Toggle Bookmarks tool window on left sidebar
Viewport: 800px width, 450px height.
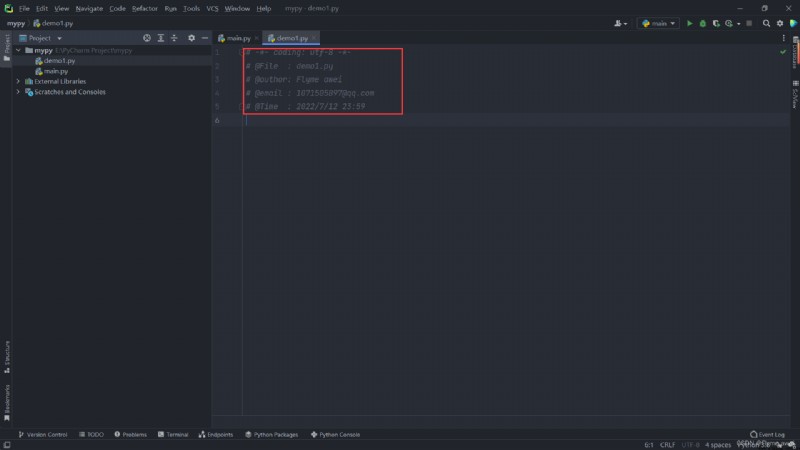tap(7, 403)
